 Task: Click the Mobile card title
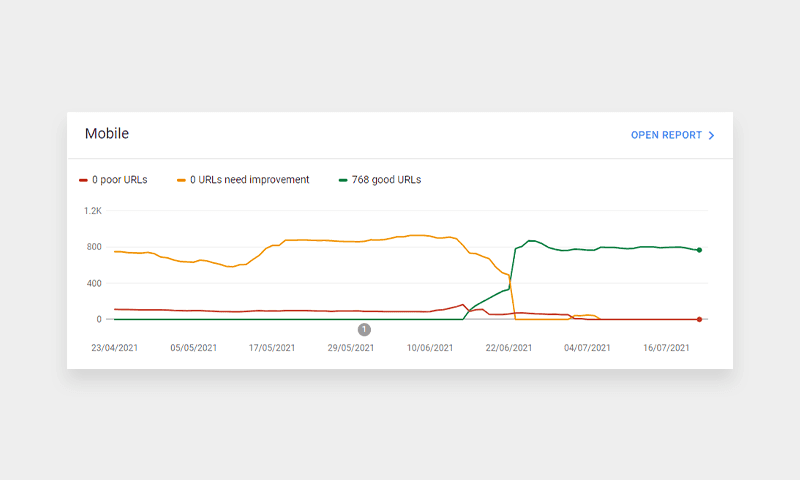(107, 134)
